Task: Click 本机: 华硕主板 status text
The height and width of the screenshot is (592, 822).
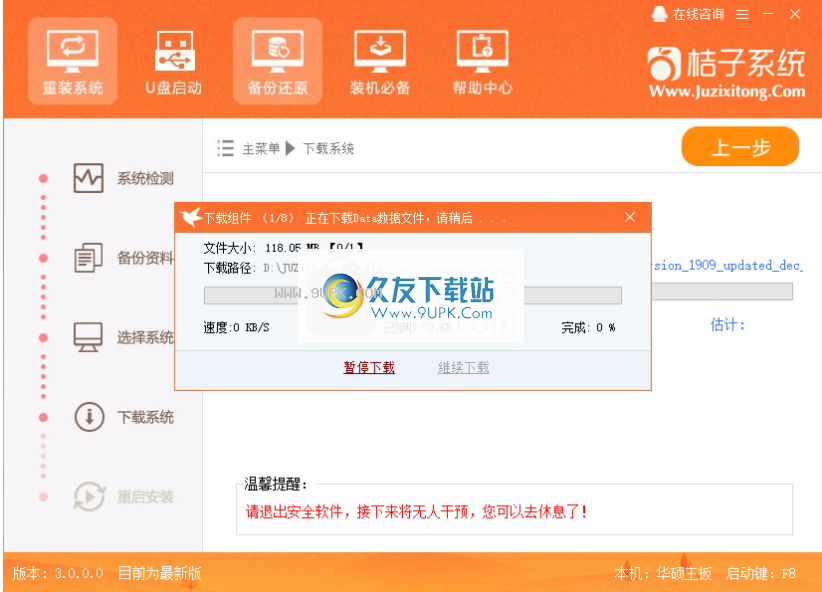Action: pyautogui.click(x=663, y=574)
